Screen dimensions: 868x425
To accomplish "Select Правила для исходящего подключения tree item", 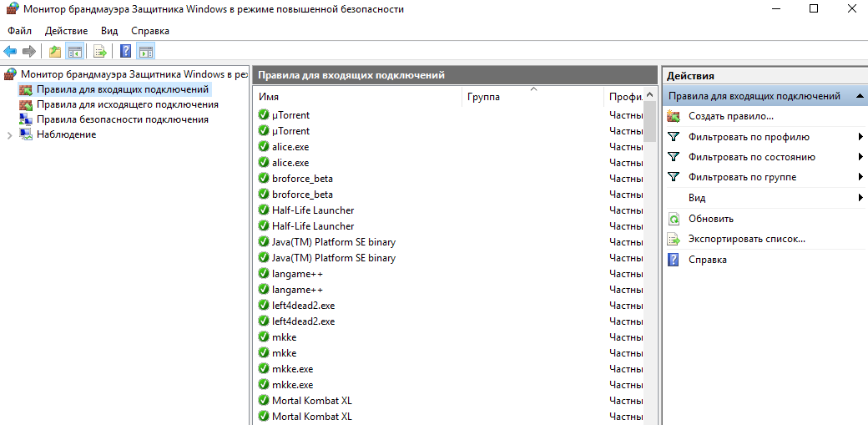I will (128, 104).
